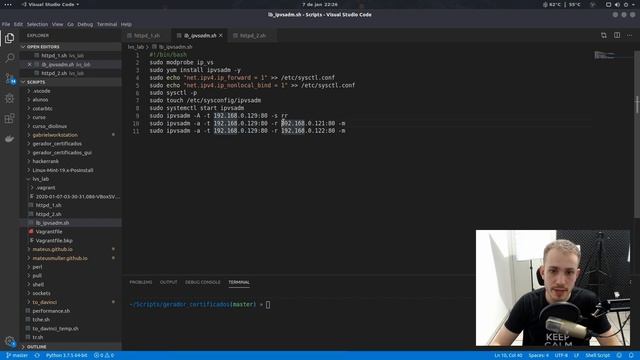Open the editor More Actions ellipsis menu

[629, 36]
